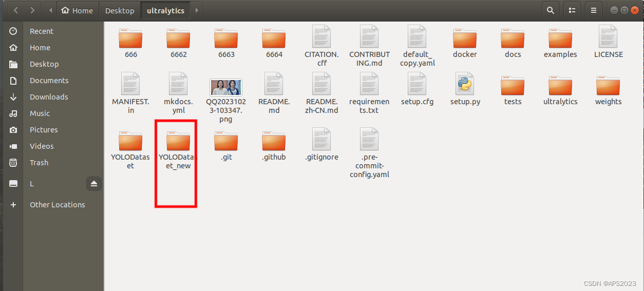The image size is (644, 291).
Task: Select the setup.py Python file icon
Action: coord(465,84)
